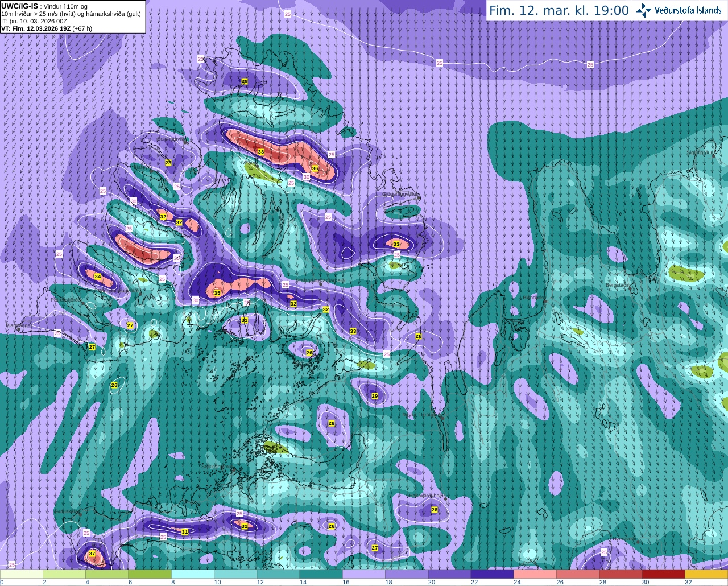This screenshot has width=728, height=586.
Task: Click the Æðey station label
Action: pyautogui.click(x=250, y=163)
